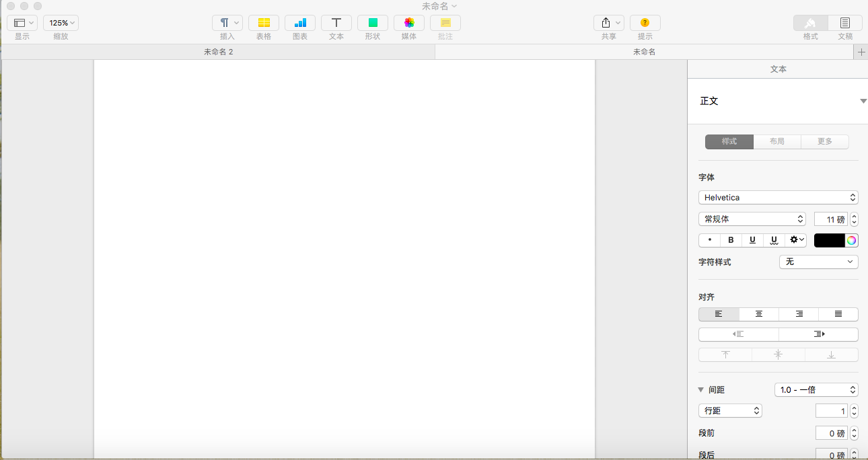Open the gear advanced font options
Screen dimensions: 868x460
tap(796, 240)
